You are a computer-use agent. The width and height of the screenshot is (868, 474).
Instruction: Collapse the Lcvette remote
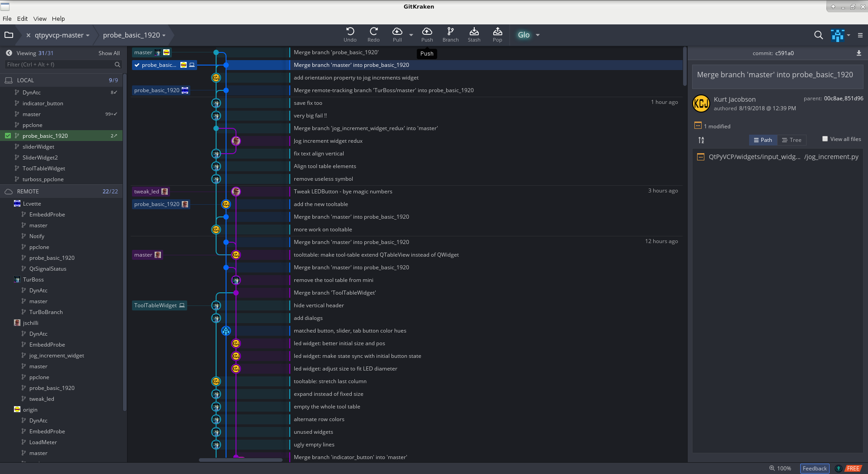click(32, 204)
